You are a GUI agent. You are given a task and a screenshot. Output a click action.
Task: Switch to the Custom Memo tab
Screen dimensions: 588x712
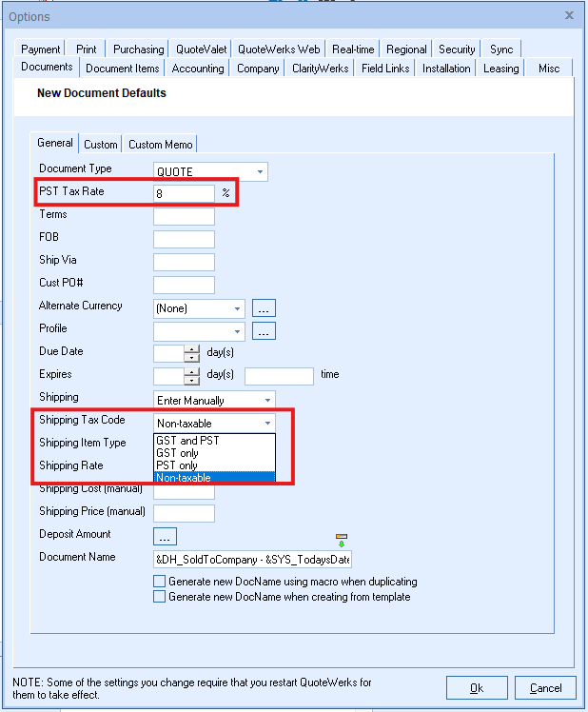[x=160, y=145]
